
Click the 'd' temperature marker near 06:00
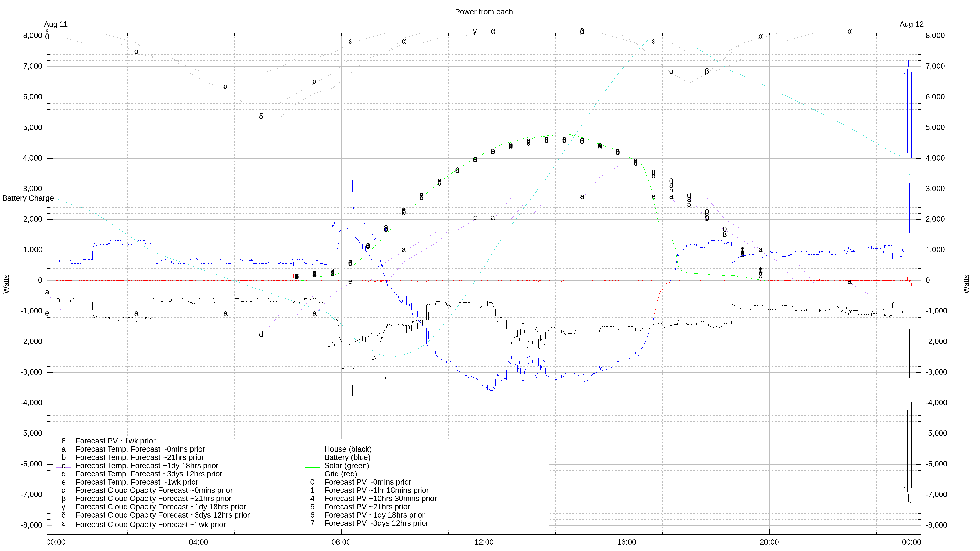click(x=261, y=335)
